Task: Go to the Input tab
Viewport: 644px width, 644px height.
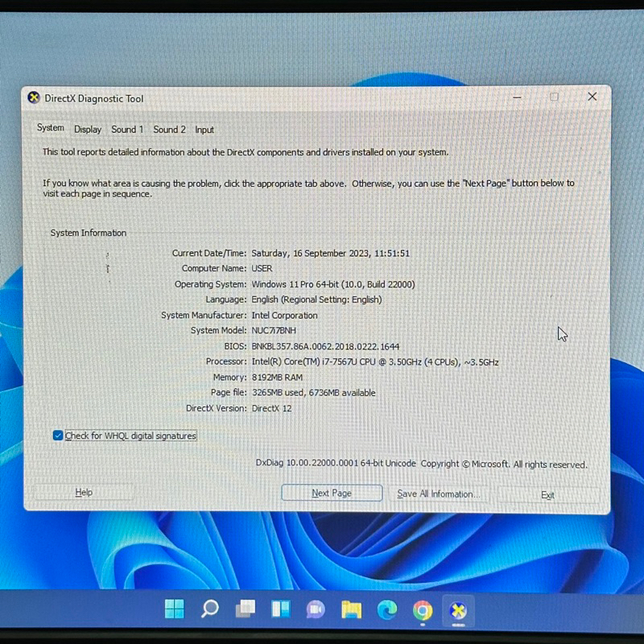Action: click(x=204, y=130)
